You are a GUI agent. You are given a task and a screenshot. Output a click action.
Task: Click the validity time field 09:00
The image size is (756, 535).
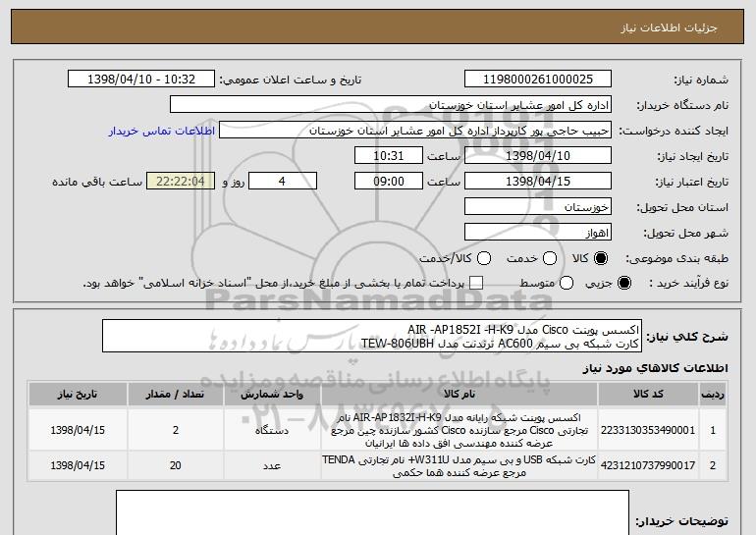pos(389,182)
